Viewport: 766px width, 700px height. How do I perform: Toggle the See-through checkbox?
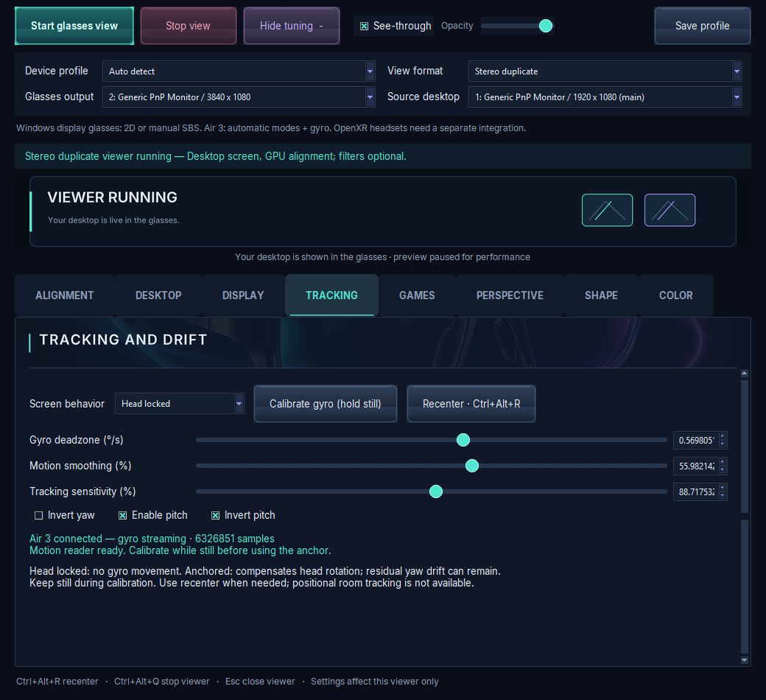[364, 27]
